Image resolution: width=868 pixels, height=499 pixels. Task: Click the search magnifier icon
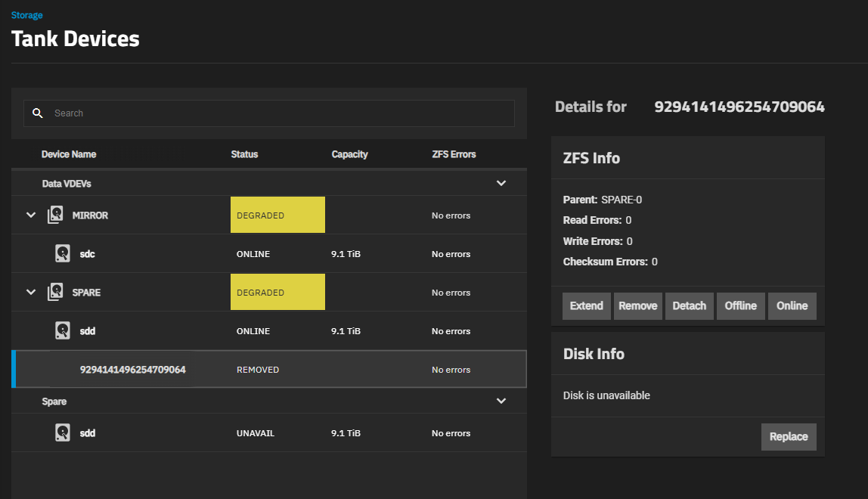[x=37, y=113]
